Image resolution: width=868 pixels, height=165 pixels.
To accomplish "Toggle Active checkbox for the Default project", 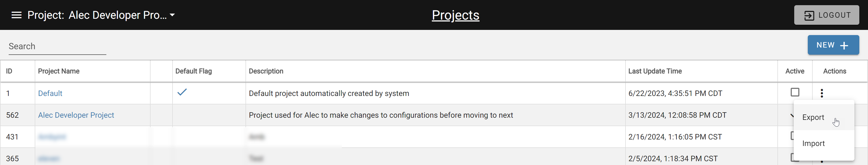I will (795, 92).
